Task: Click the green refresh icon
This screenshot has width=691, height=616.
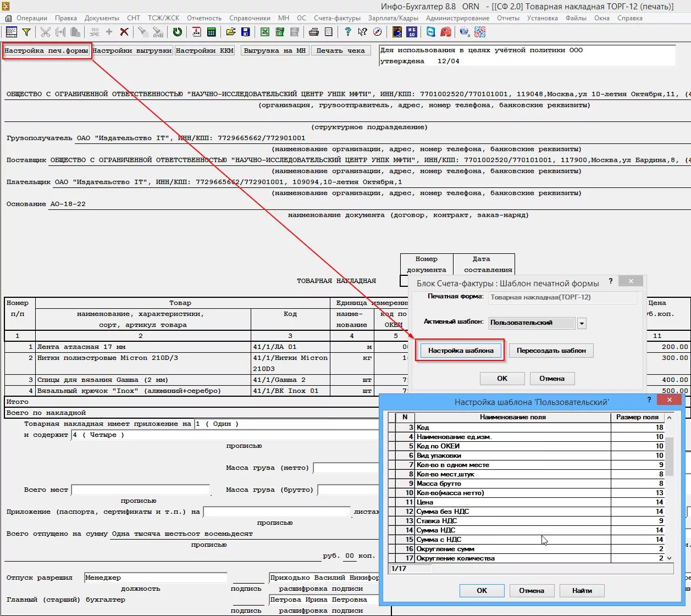Action: (177, 32)
